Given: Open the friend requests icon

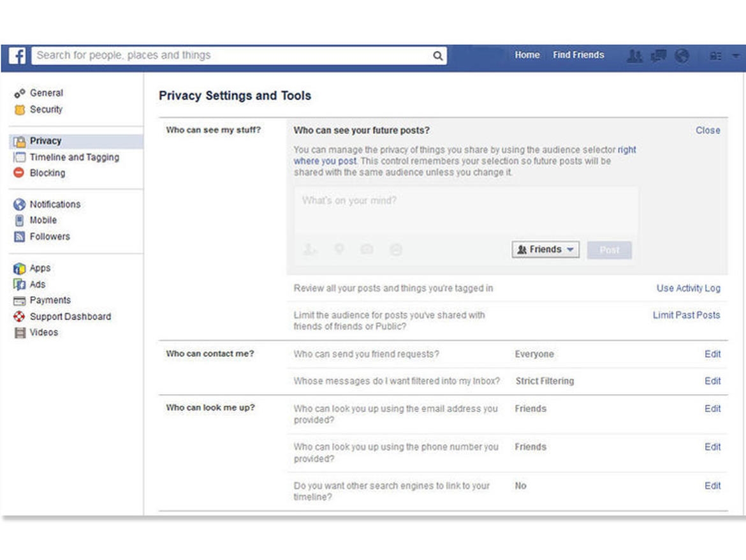Looking at the screenshot, I should point(634,55).
